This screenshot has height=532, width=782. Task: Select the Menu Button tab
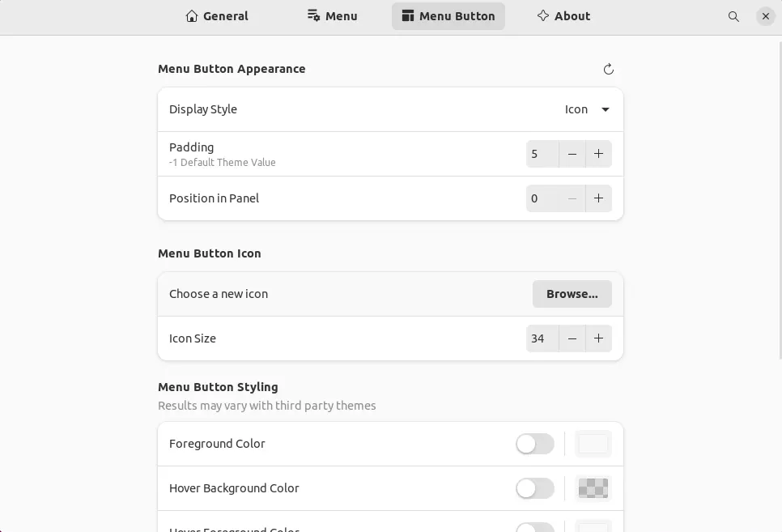click(448, 16)
